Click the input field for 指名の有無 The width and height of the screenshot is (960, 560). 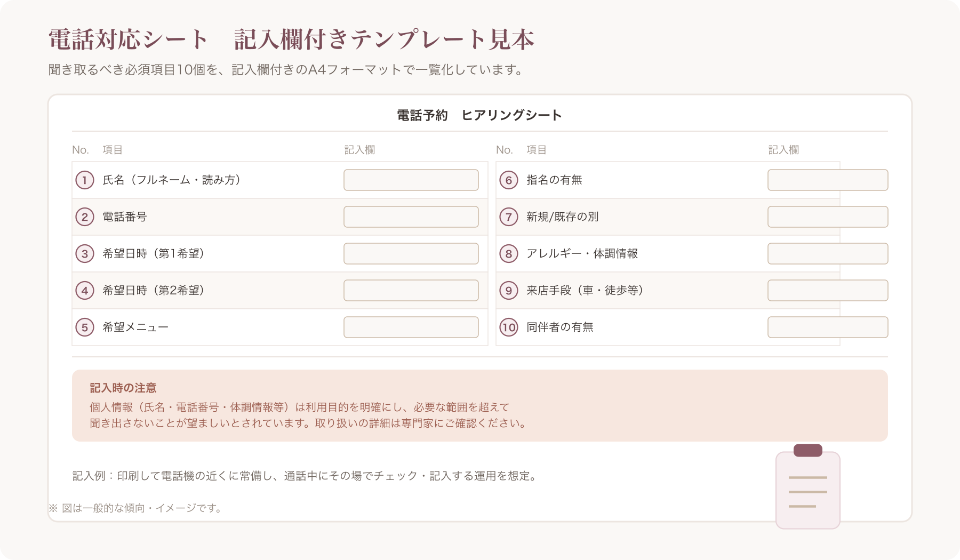828,180
